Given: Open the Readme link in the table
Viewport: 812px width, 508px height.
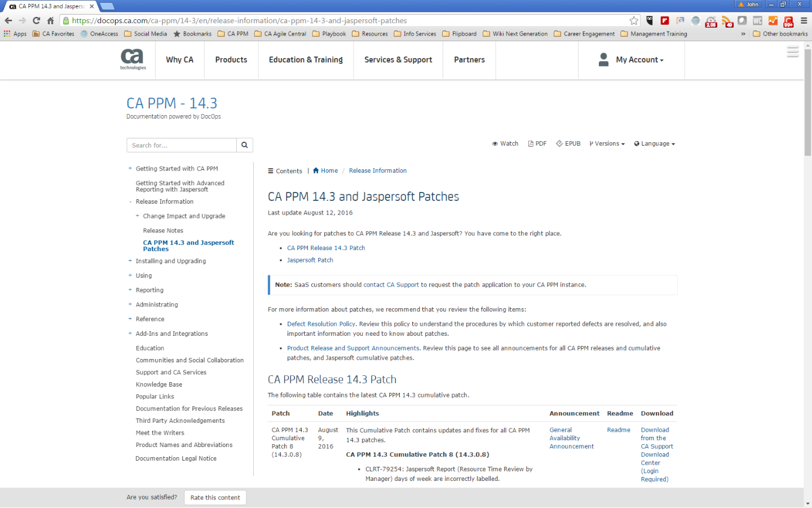Looking at the screenshot, I should [619, 430].
